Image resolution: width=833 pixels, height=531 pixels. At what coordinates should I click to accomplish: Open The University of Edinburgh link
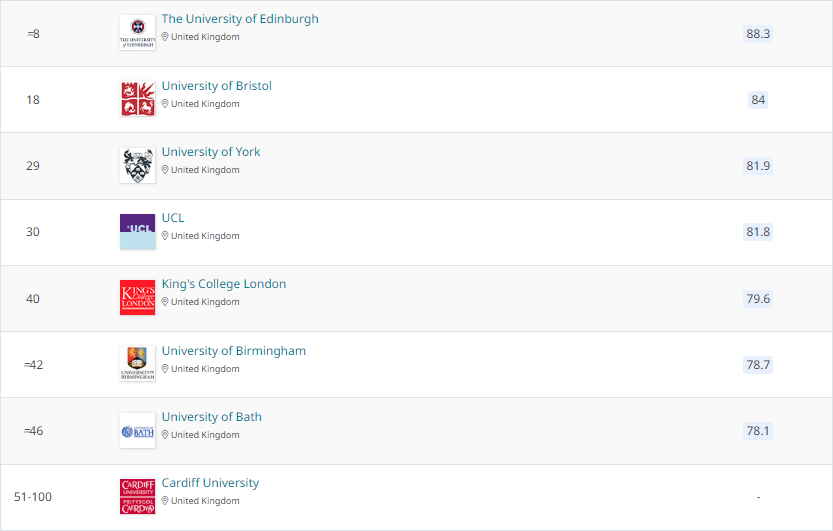(x=240, y=19)
